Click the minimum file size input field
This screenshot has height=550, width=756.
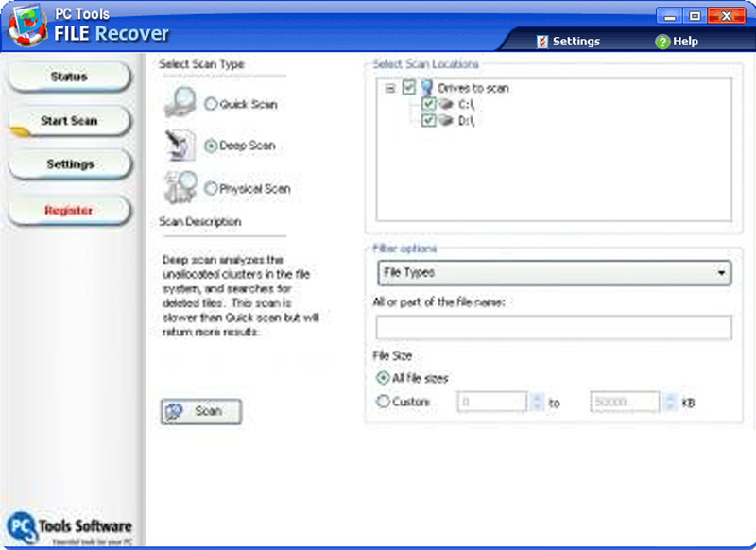[x=491, y=402]
